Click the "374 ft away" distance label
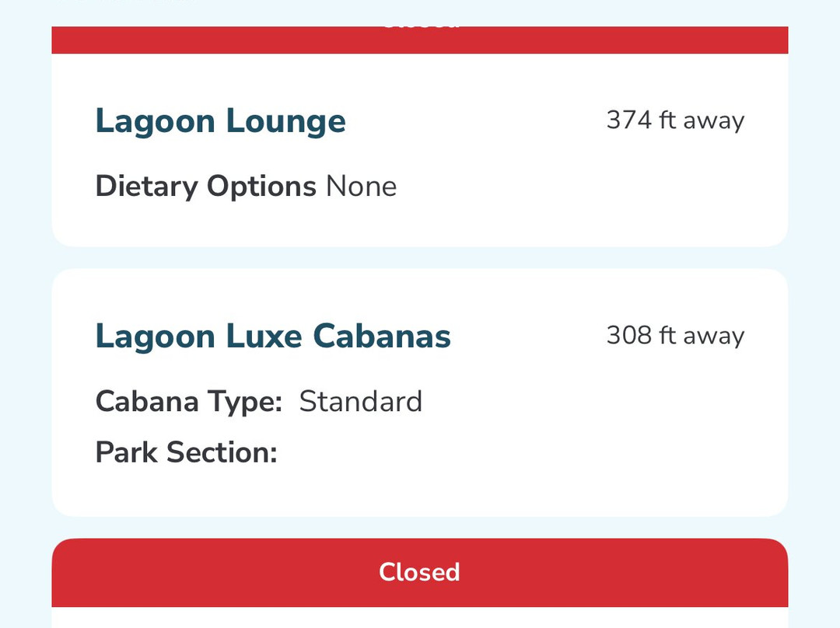This screenshot has width=840, height=628. [675, 120]
